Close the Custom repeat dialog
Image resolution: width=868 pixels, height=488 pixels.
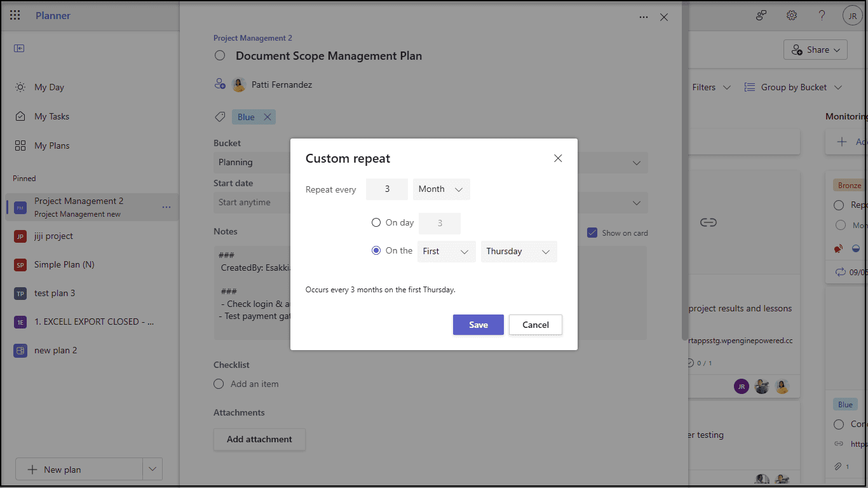coord(558,158)
